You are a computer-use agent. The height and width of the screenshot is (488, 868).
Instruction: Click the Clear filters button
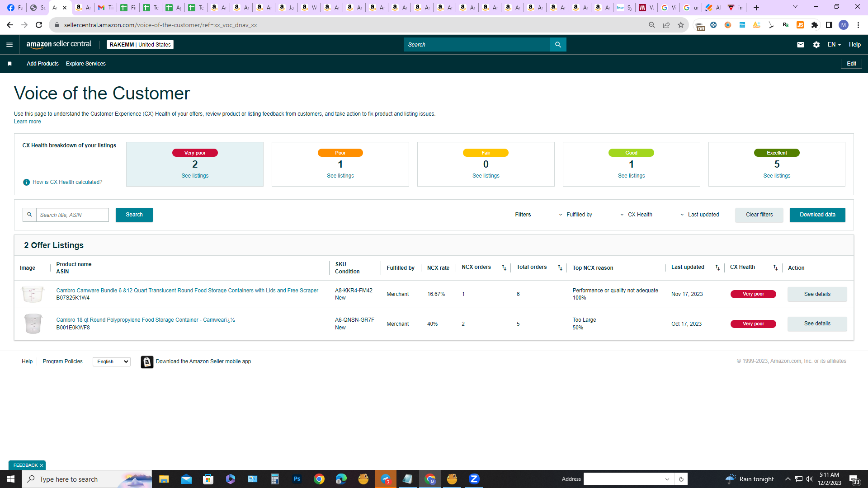(759, 215)
